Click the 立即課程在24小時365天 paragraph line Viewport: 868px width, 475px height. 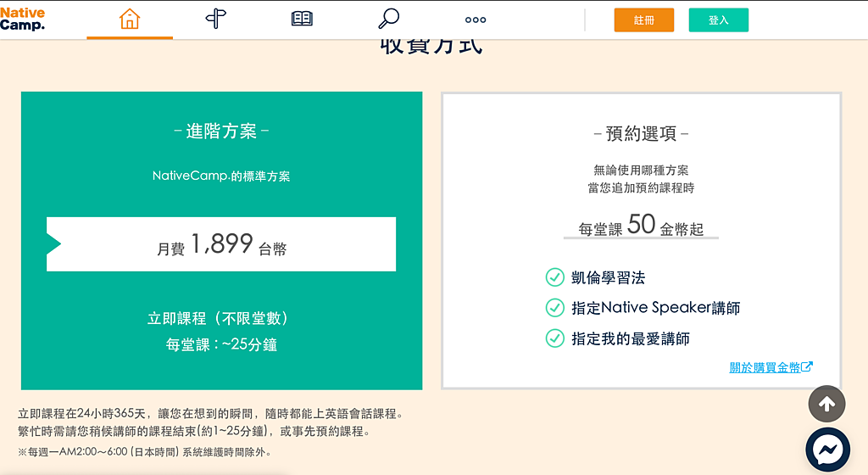coord(211,414)
